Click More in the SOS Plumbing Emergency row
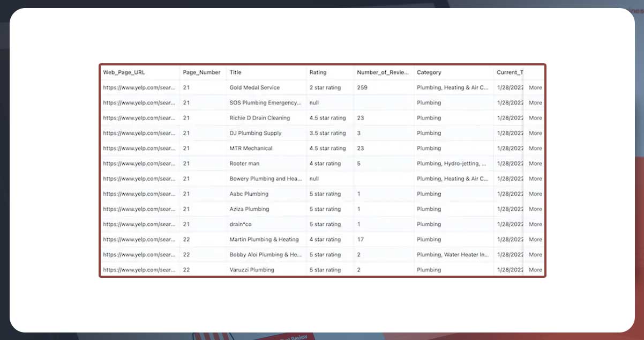Screen dimensions: 644x340 [x=535, y=102]
